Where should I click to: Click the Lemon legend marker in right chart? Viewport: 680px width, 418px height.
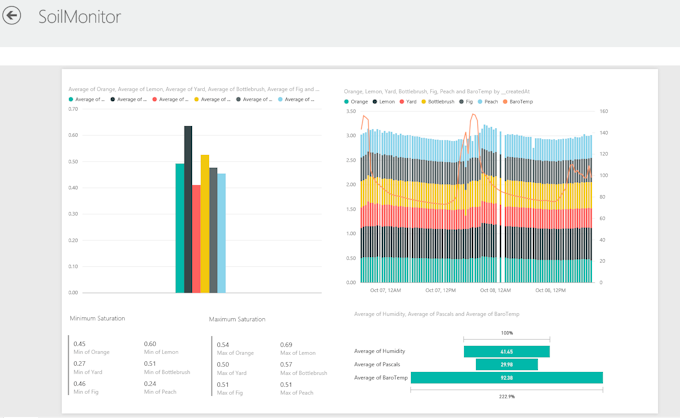[x=377, y=102]
